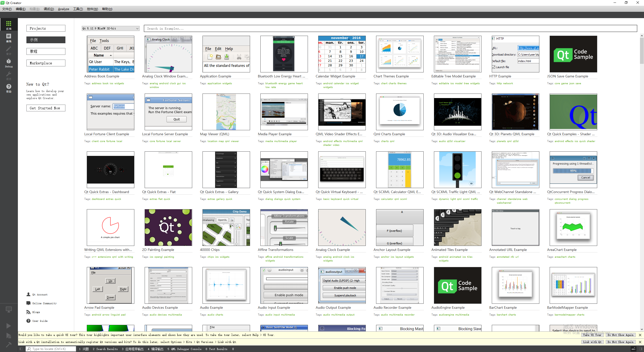644x352 pixels.
Task: Click the 'network' tag under HTTP Example
Action: (x=508, y=83)
